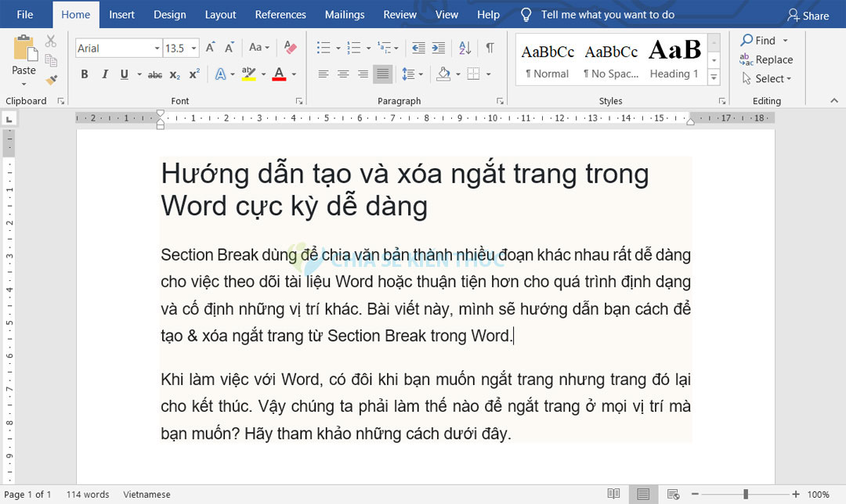Viewport: 846px width, 504px height.
Task: Switch to the Insert ribbon tab
Action: coord(121,14)
